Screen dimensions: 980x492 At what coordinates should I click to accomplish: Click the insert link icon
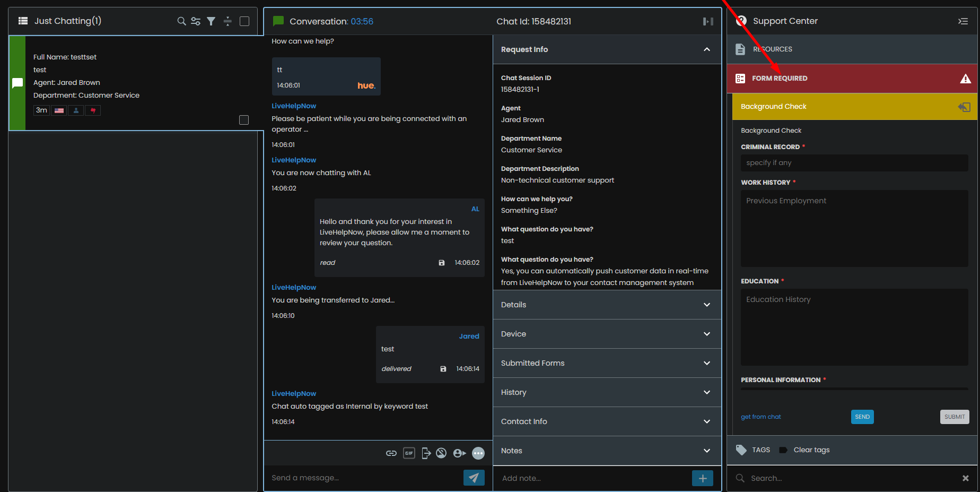(x=391, y=453)
